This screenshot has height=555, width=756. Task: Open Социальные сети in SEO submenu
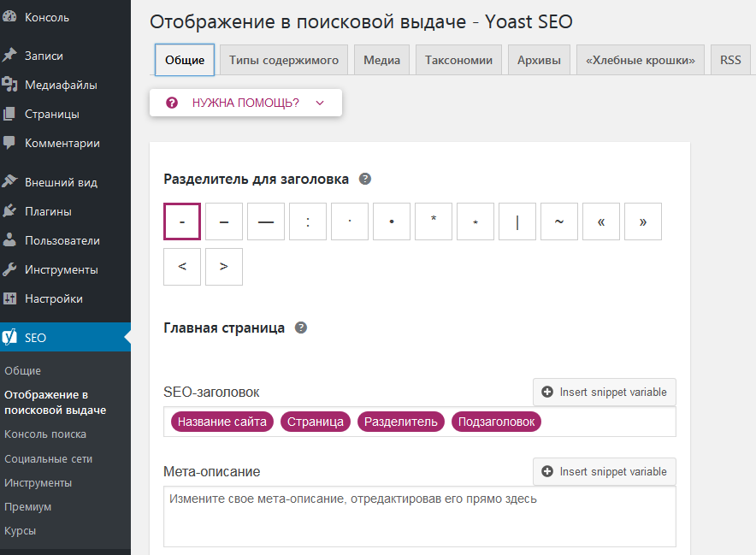click(x=48, y=458)
